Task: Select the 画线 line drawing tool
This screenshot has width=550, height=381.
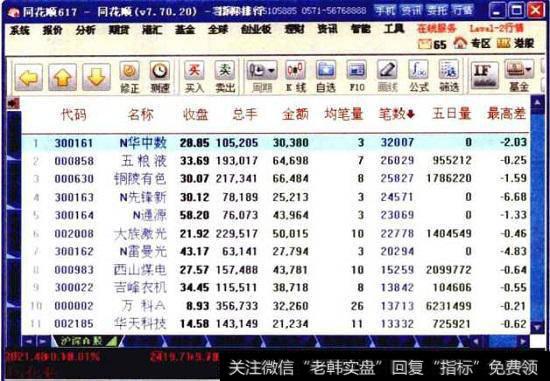Action: coord(387,78)
